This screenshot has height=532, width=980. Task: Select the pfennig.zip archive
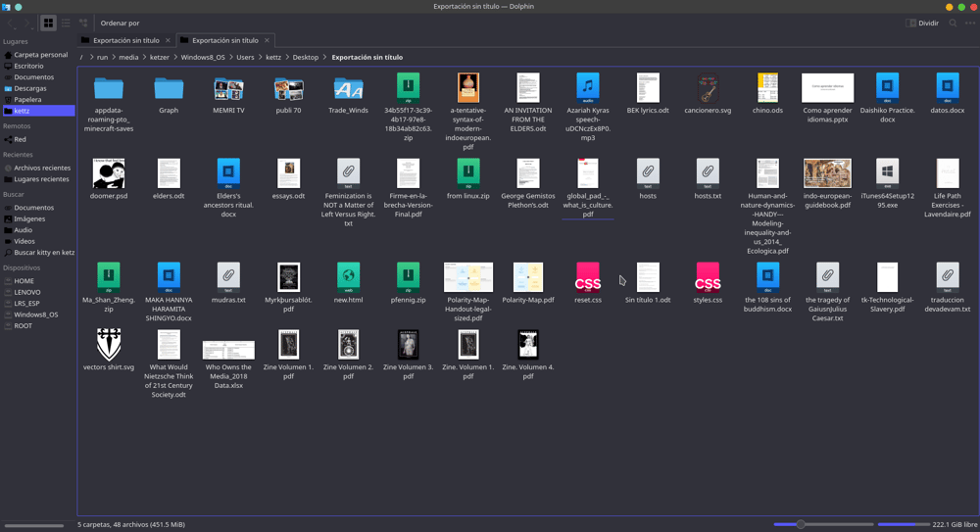(x=408, y=277)
